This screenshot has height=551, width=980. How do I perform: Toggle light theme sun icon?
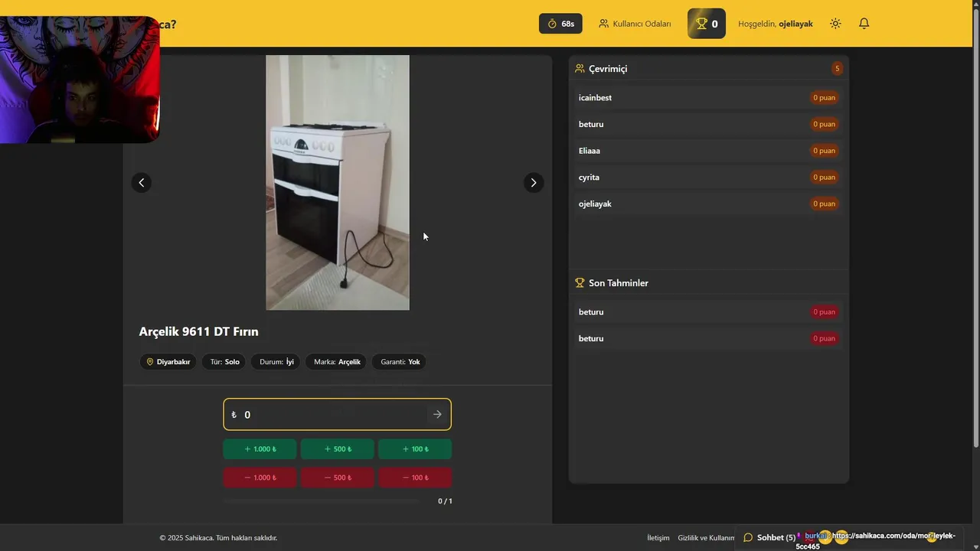coord(835,24)
